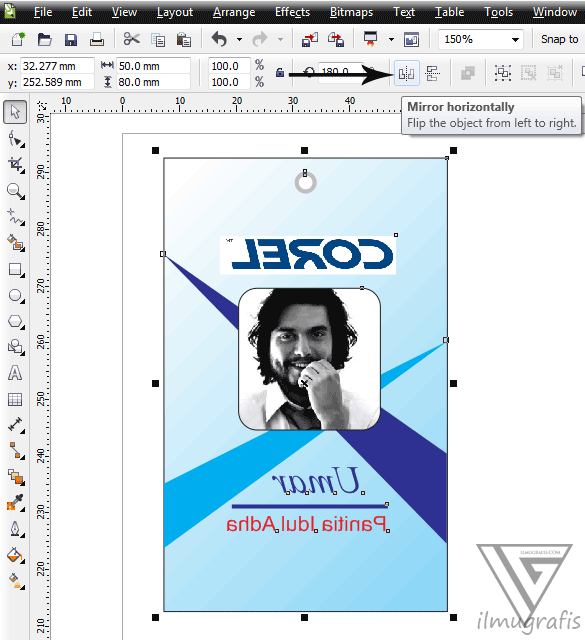Click the vertical scale percent field
The image size is (585, 640).
[x=229, y=82]
